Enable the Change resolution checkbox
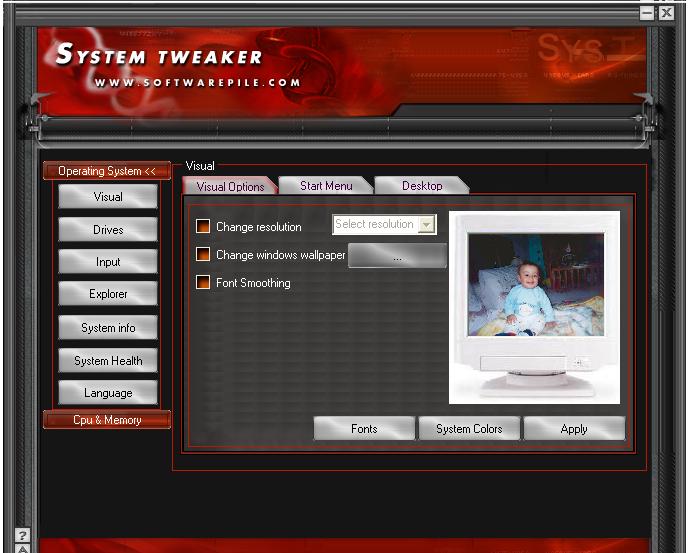 [203, 226]
